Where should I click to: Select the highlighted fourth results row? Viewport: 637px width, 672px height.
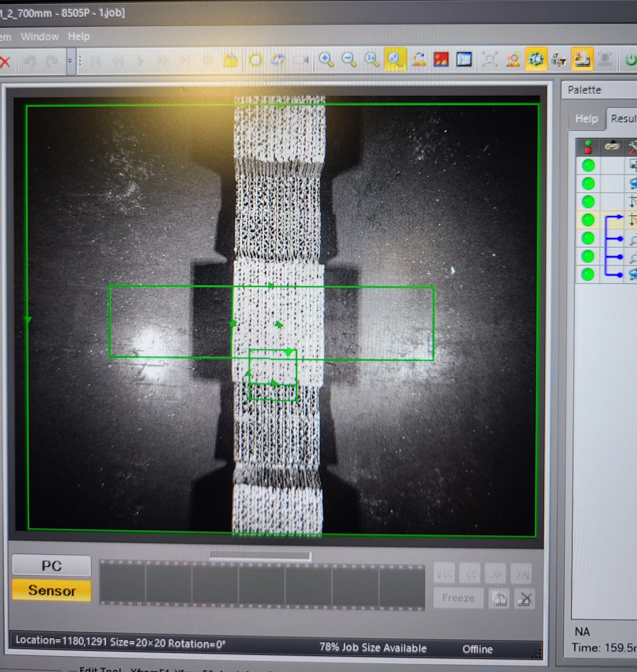pyautogui.click(x=588, y=220)
